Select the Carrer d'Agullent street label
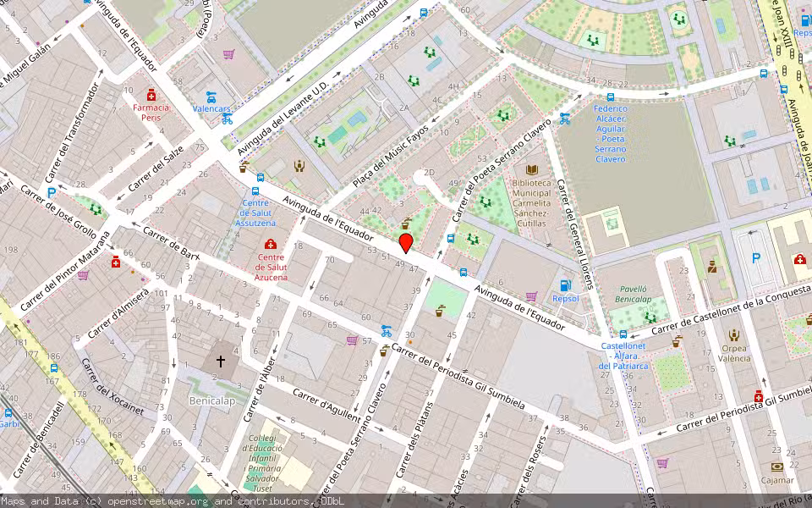Image resolution: width=812 pixels, height=508 pixels. (326, 406)
